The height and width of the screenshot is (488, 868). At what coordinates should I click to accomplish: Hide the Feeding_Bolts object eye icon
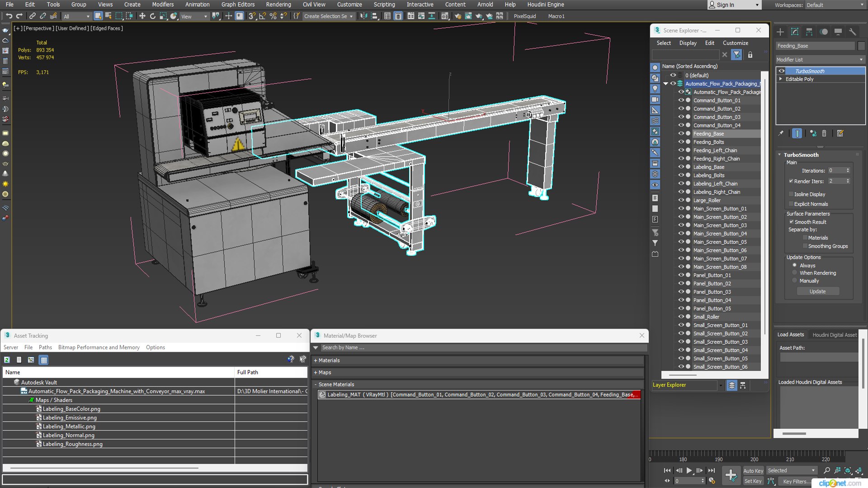[x=681, y=142]
